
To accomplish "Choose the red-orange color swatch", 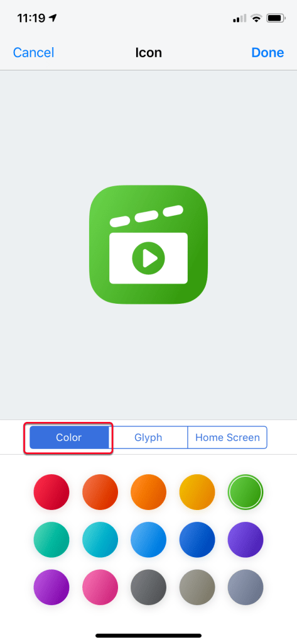I will 100,492.
